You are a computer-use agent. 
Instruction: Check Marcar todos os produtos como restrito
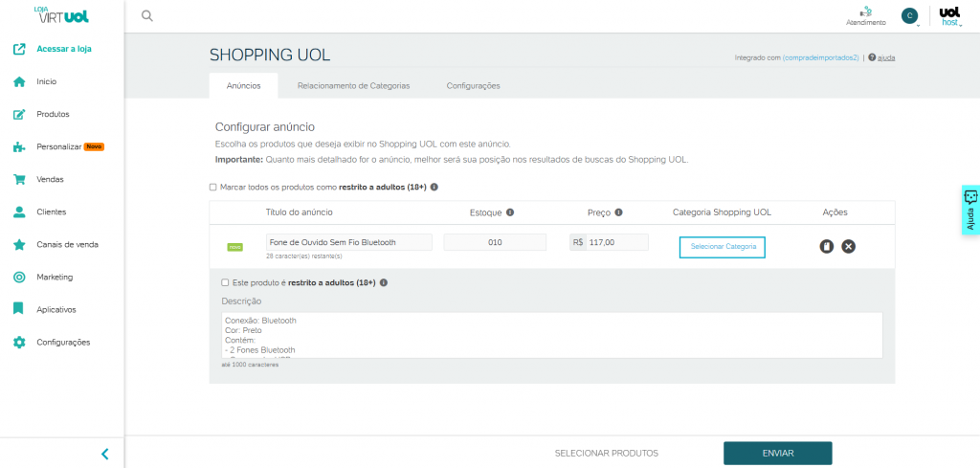pyautogui.click(x=212, y=187)
